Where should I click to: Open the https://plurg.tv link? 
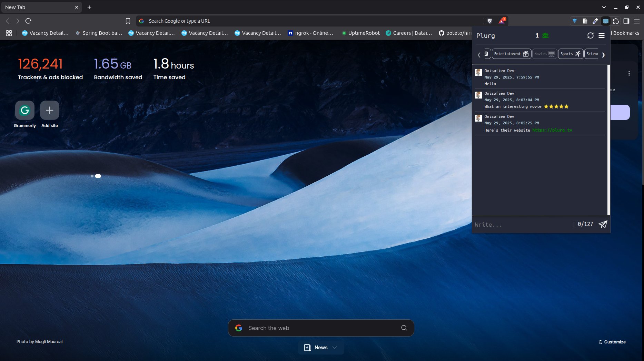click(x=552, y=130)
